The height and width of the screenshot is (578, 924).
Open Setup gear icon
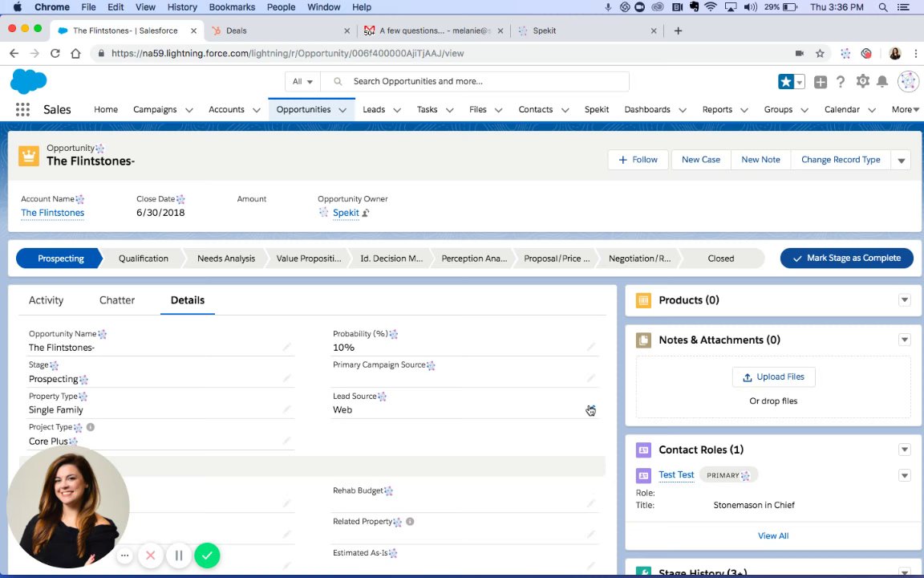click(863, 81)
